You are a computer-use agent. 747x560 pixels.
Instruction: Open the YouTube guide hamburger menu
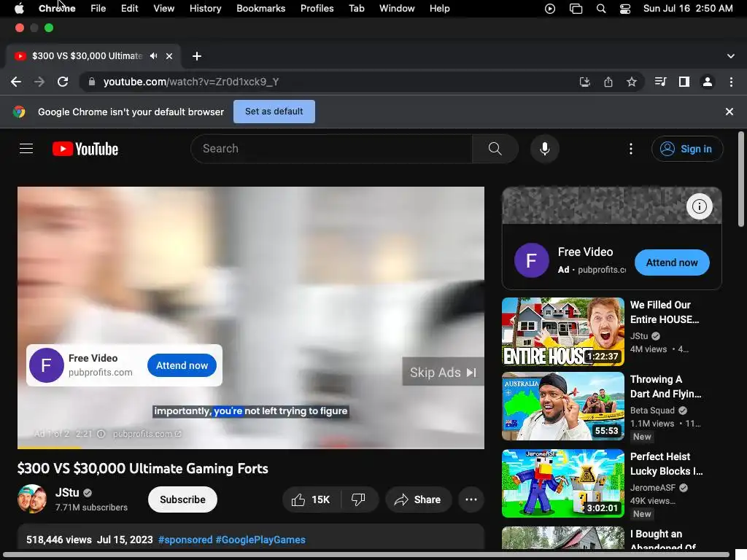[x=26, y=149]
